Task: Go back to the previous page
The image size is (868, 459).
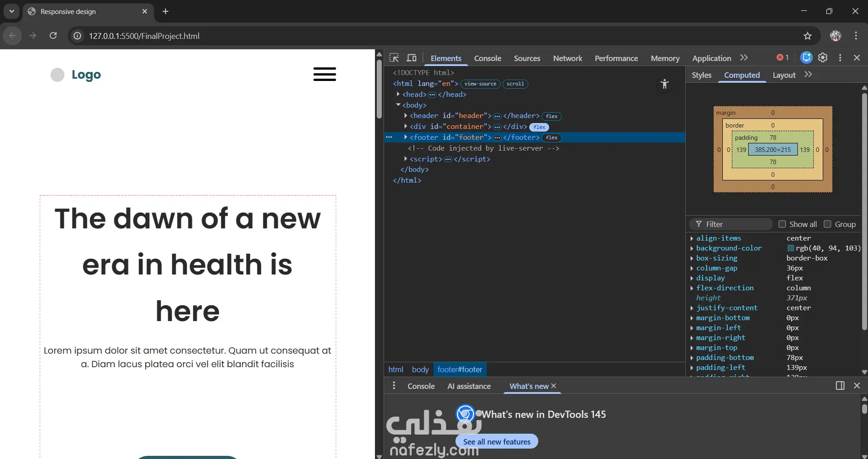Action: tap(13, 36)
